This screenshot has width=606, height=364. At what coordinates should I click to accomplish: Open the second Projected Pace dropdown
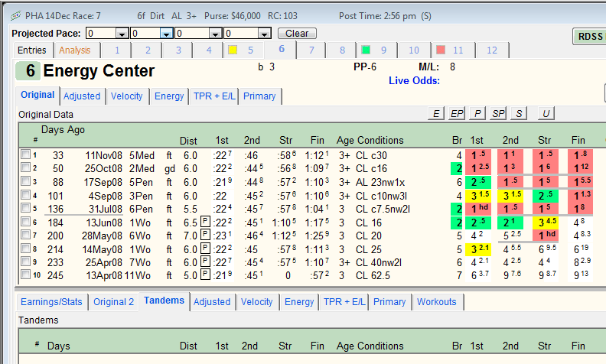pos(166,34)
